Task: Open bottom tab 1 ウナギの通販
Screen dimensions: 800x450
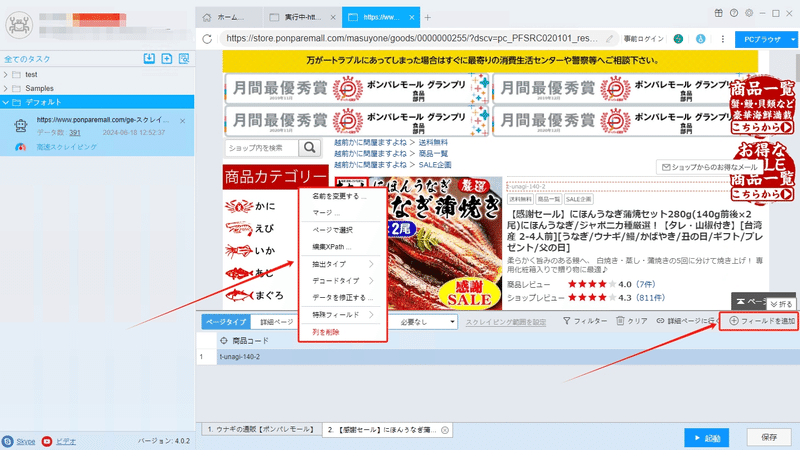Action: tap(261, 430)
